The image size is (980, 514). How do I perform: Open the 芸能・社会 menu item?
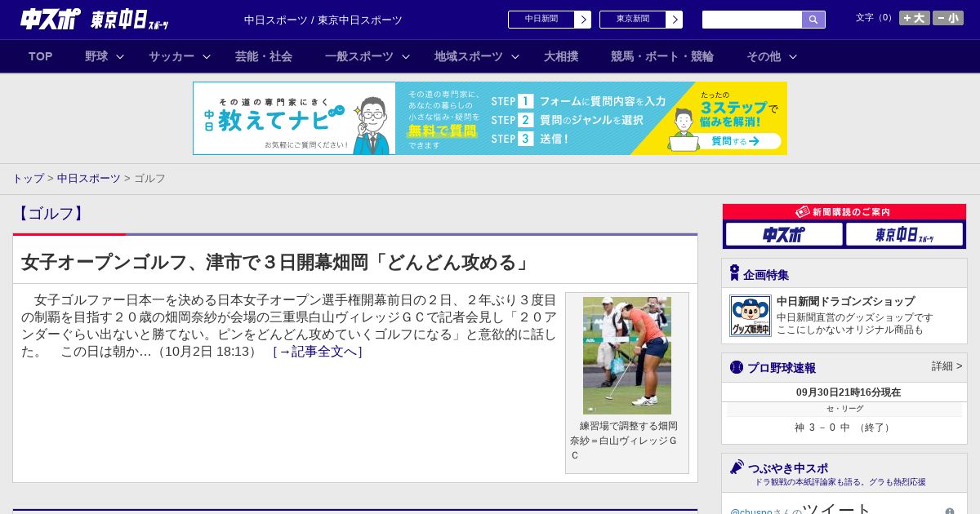pos(264,56)
